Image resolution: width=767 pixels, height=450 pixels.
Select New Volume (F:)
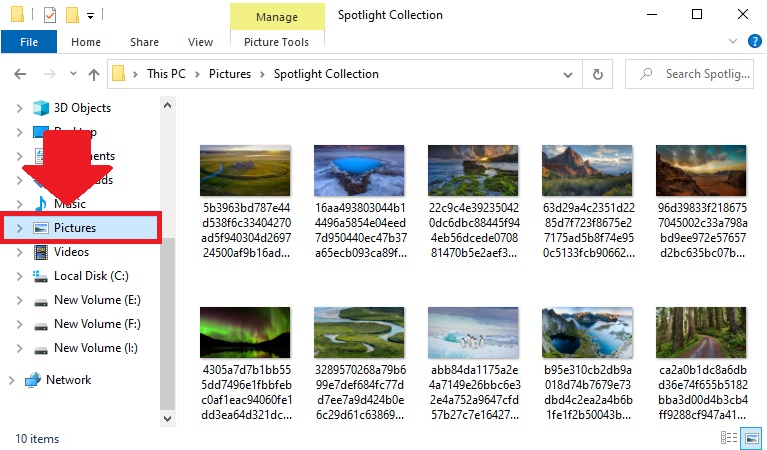coord(97,323)
